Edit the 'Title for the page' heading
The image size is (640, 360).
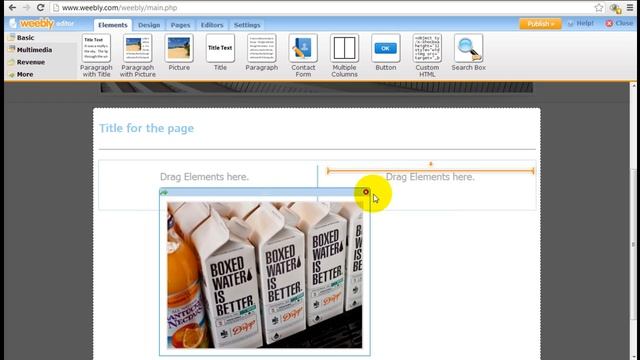tap(147, 128)
